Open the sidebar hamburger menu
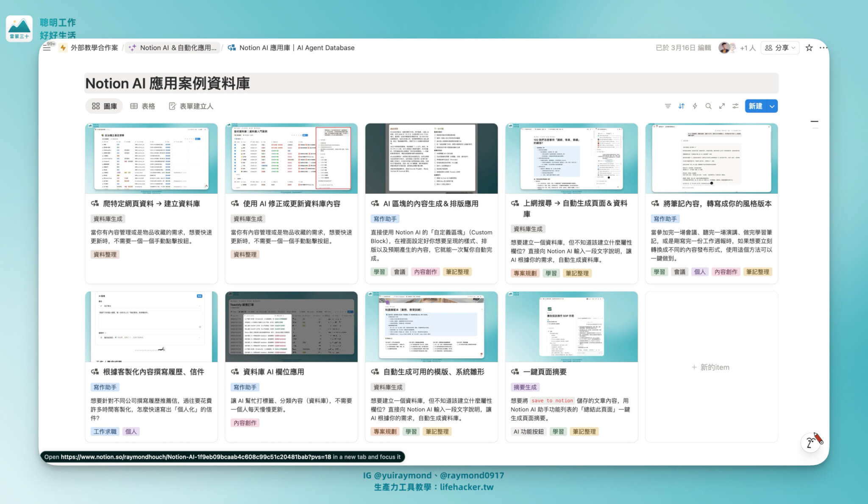Image resolution: width=868 pixels, height=504 pixels. [x=47, y=48]
